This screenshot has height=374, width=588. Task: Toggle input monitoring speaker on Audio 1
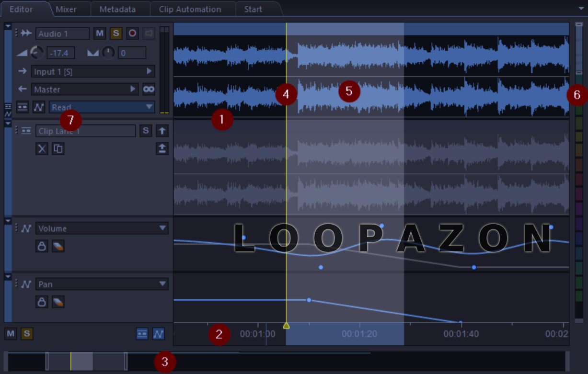(x=149, y=33)
